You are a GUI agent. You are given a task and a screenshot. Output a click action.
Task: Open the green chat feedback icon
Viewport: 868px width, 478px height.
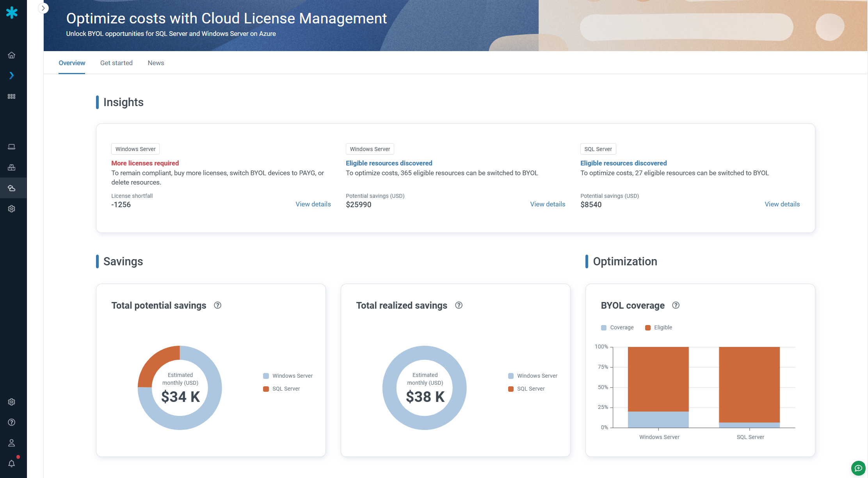(858, 468)
